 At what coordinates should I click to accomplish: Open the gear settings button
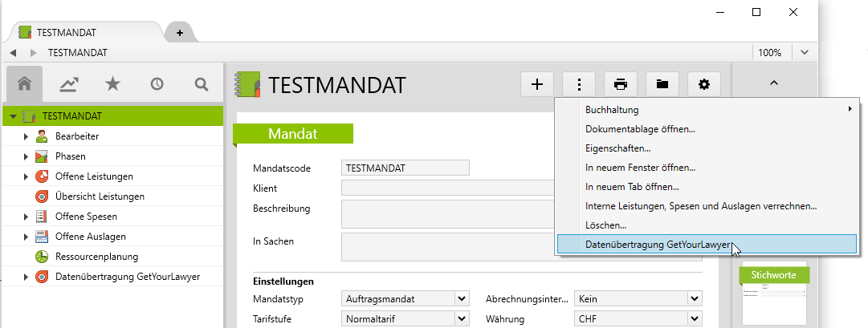coord(703,85)
